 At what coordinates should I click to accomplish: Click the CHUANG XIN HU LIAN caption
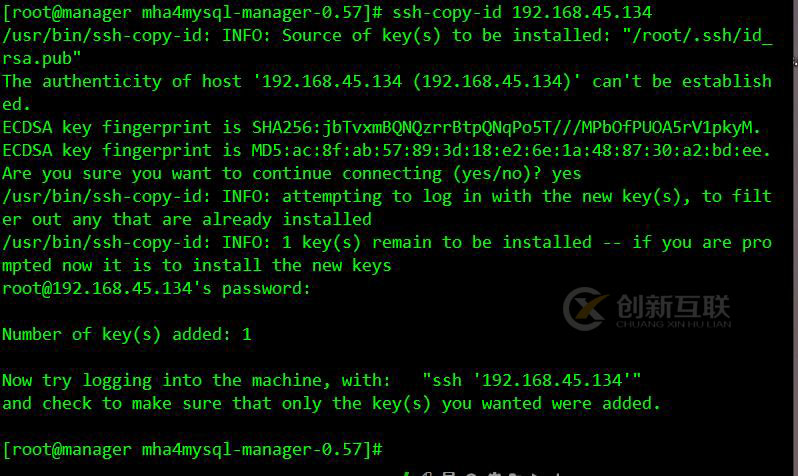click(x=672, y=324)
